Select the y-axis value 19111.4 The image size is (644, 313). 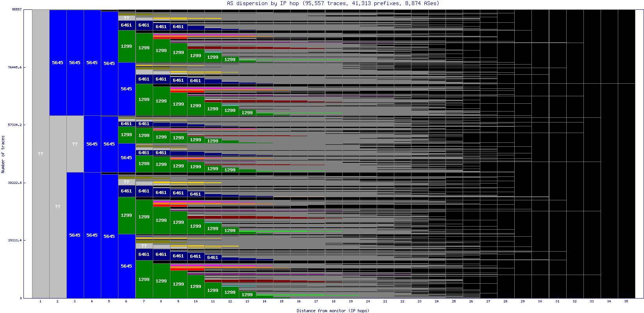[15, 240]
